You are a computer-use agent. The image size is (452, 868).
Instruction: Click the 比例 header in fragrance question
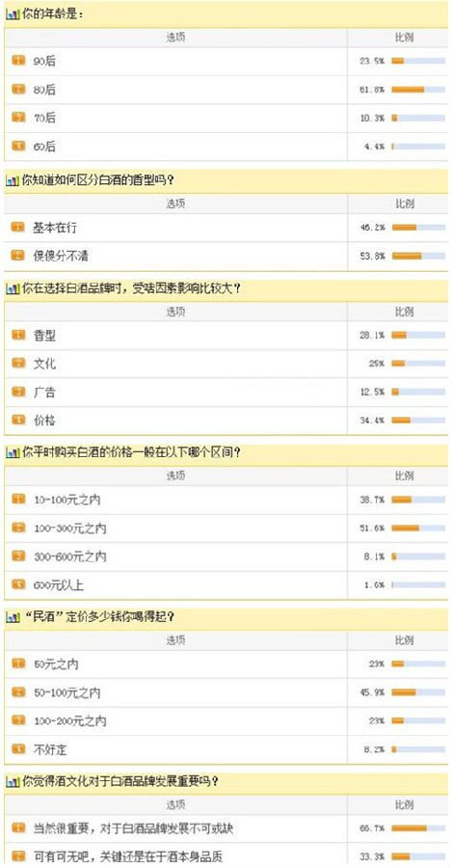tap(404, 203)
